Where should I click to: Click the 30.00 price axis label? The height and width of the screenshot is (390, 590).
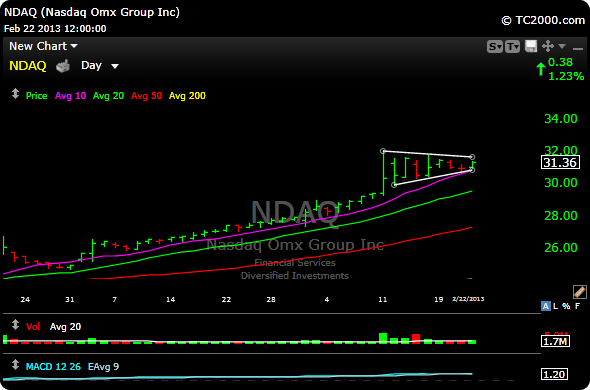[561, 183]
